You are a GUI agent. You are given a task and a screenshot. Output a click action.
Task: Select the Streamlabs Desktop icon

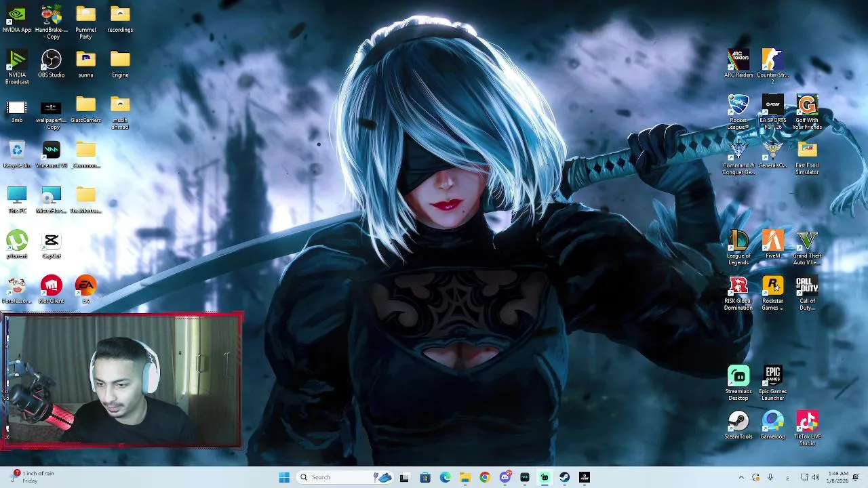[738, 384]
